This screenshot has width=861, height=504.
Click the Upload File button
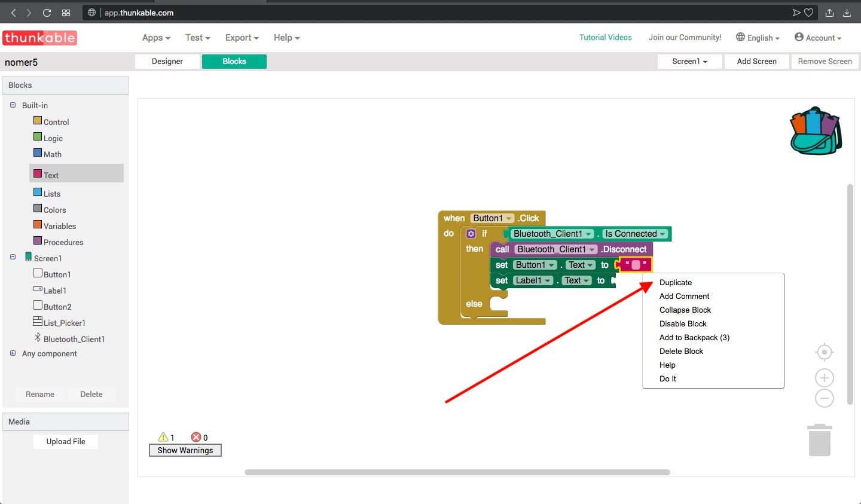[66, 442]
